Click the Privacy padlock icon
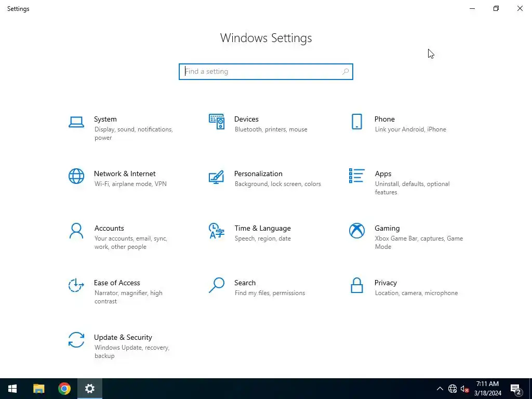Screen dimensions: 532x399 coord(356,285)
